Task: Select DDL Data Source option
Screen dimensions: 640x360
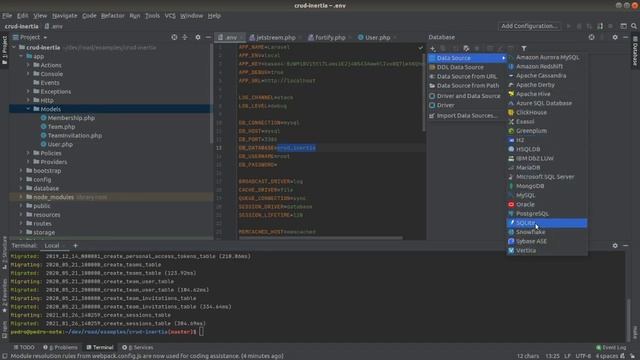Action: tap(467, 67)
